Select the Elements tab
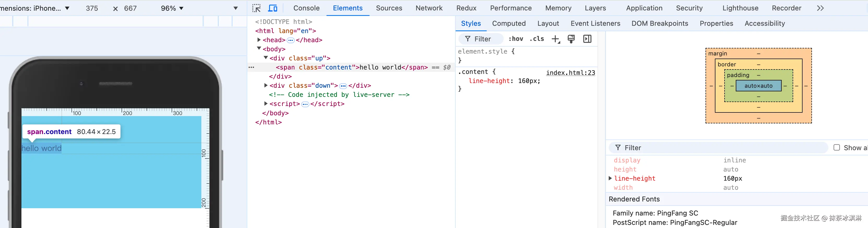This screenshot has width=868, height=228. point(347,8)
